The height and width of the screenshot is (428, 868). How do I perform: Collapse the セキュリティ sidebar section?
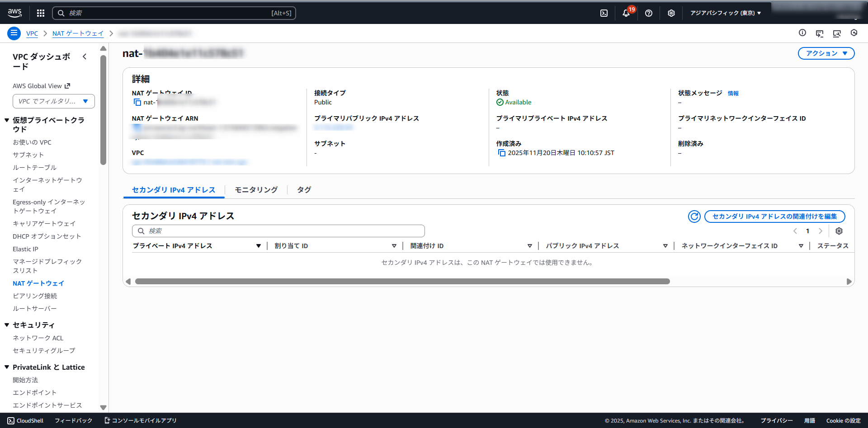click(7, 325)
